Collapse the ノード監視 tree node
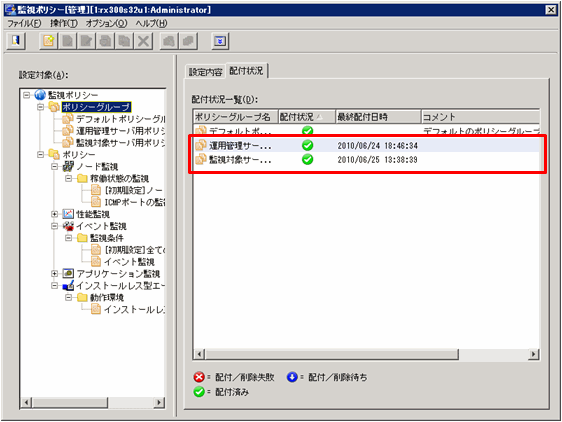 54,166
